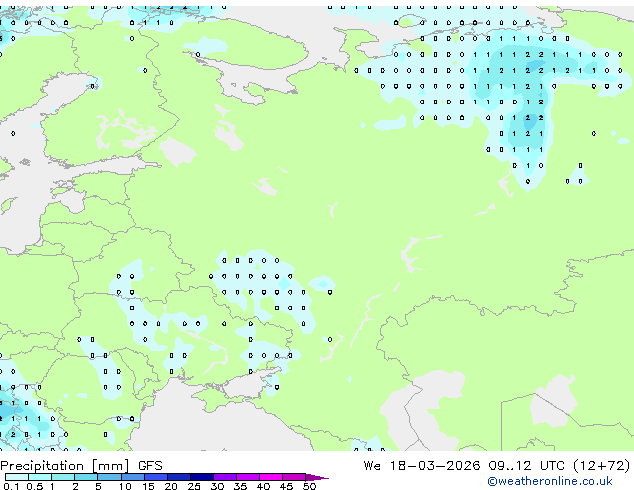Click the 20–25 mm legend color swatch
Viewport: 634px width, 490px height.
(178, 477)
